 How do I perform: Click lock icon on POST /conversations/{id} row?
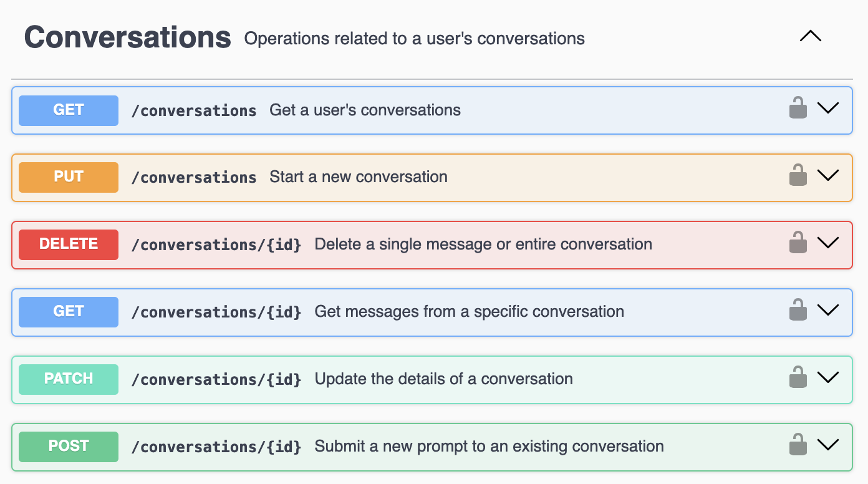tap(798, 445)
